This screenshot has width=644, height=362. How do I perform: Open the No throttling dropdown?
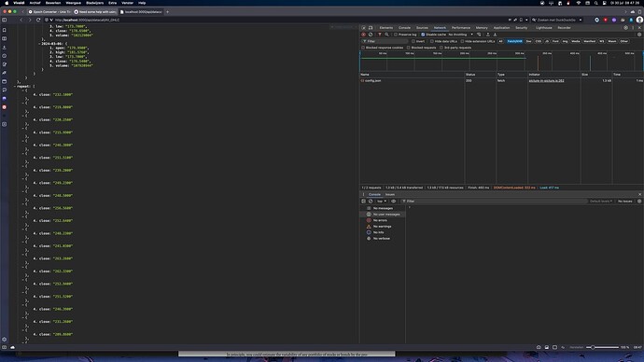click(460, 35)
